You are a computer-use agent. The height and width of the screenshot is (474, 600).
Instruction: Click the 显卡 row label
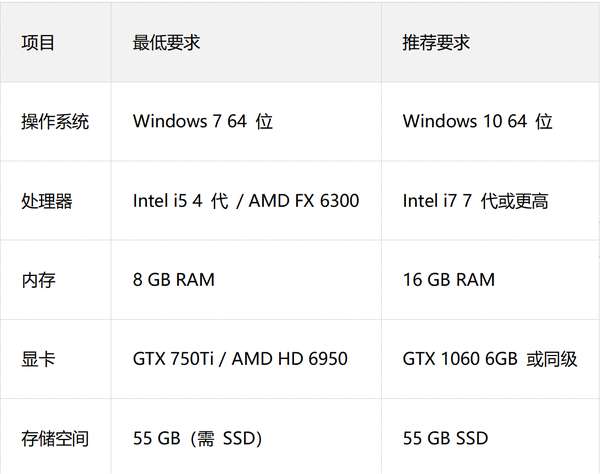38,358
